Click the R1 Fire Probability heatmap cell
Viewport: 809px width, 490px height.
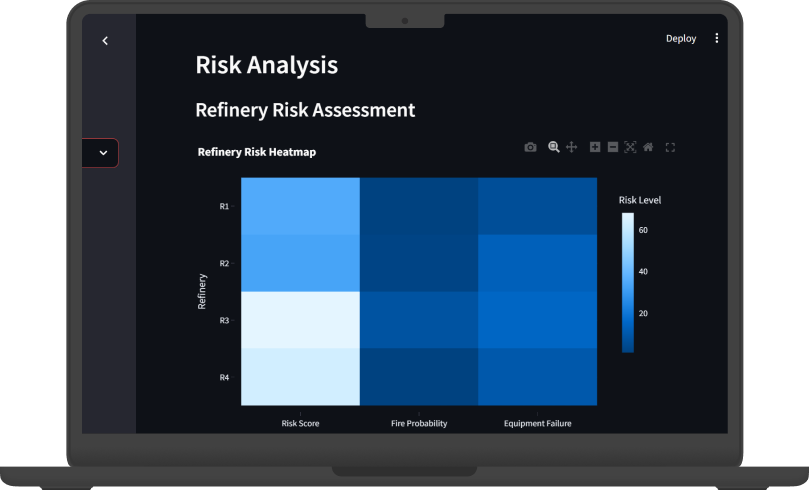418,206
